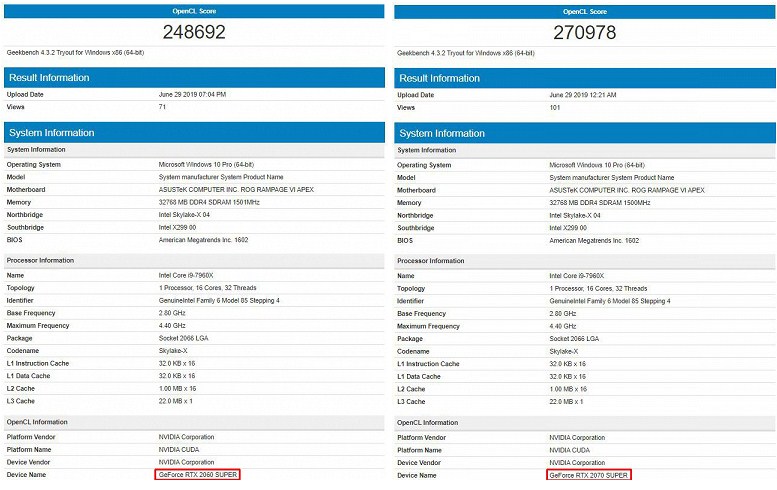The image size is (777, 490).
Task: Select device name GeForce RTX 2060 SUPER
Action: coord(198,475)
